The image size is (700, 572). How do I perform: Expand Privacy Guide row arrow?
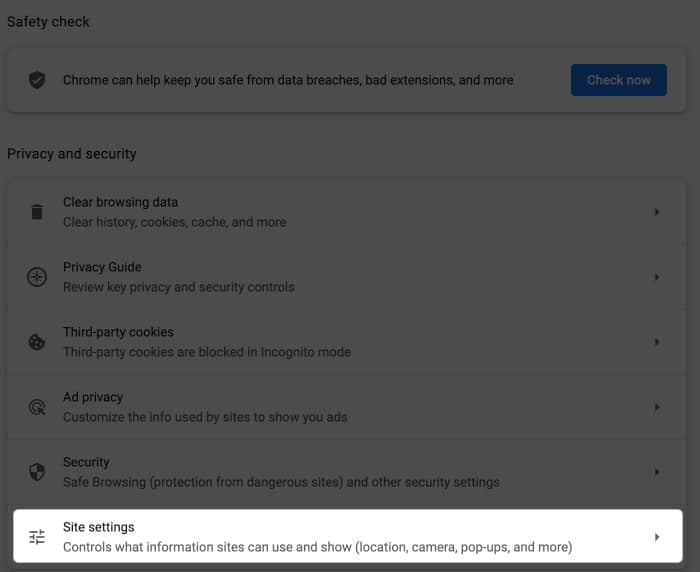pyautogui.click(x=657, y=277)
